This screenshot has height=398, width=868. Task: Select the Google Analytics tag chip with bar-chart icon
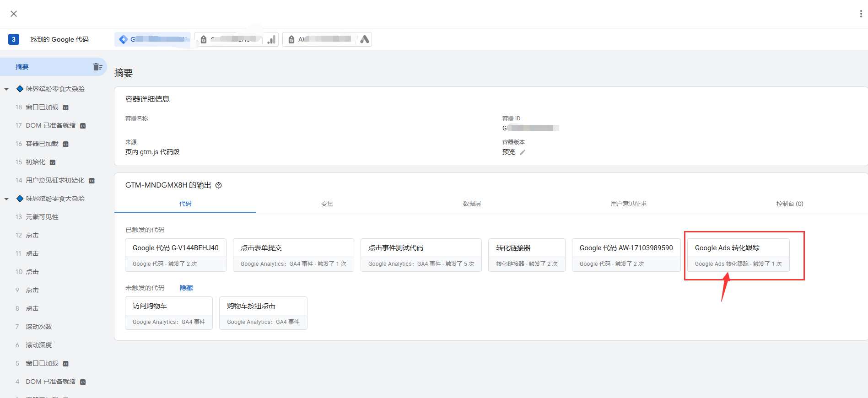[x=237, y=39]
